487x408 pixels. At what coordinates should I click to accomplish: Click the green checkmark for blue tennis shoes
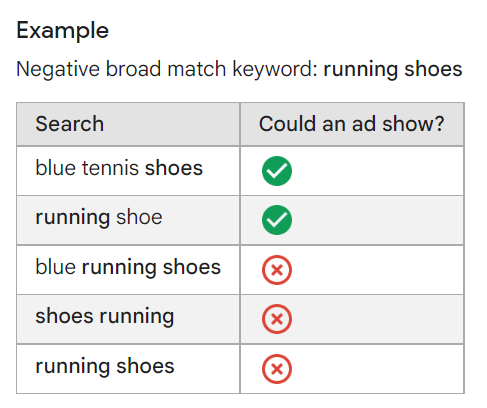coord(277,171)
